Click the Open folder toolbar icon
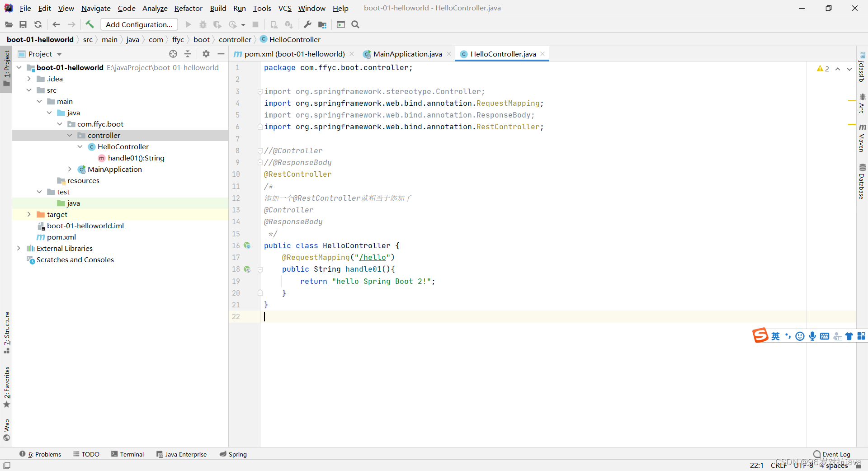Image resolution: width=868 pixels, height=471 pixels. pos(9,24)
